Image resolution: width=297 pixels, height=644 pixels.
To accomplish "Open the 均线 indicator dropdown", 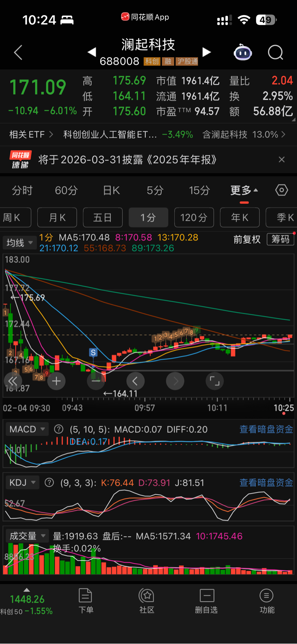I will point(19,243).
